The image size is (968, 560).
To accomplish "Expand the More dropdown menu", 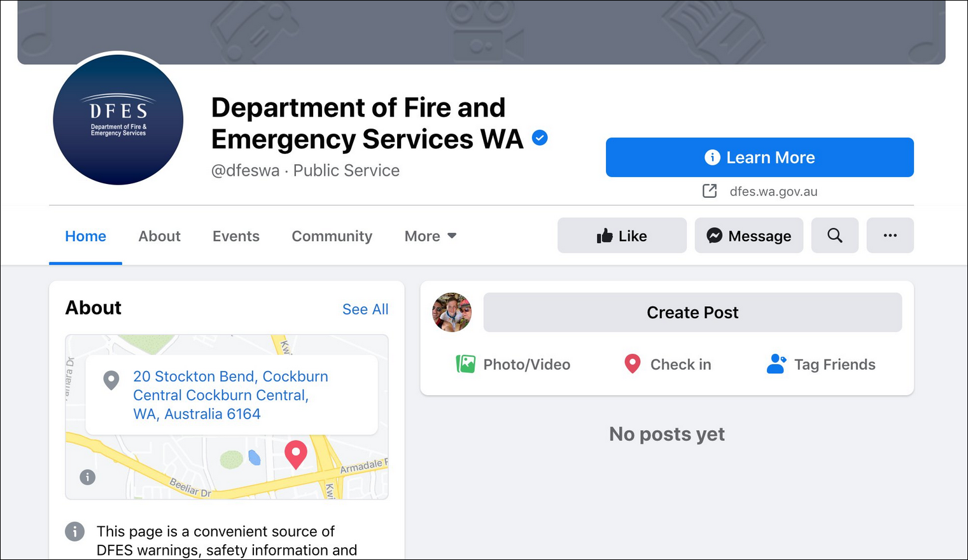I will click(430, 236).
